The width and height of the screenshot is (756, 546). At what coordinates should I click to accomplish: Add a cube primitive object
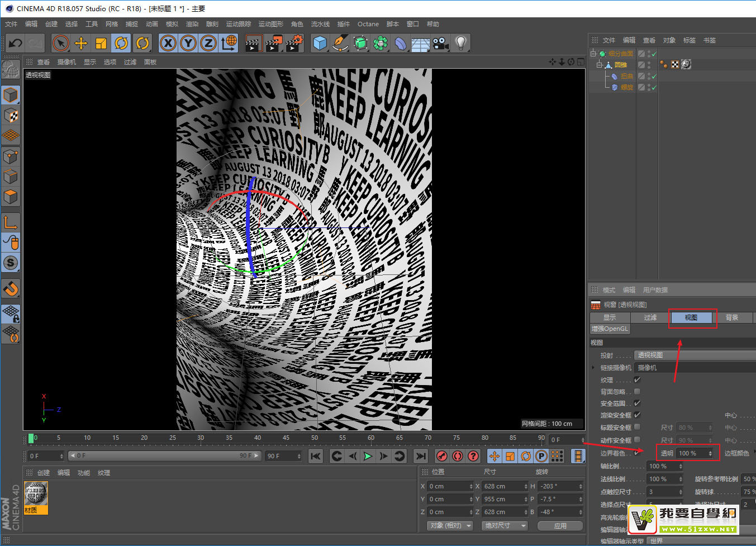pyautogui.click(x=320, y=43)
